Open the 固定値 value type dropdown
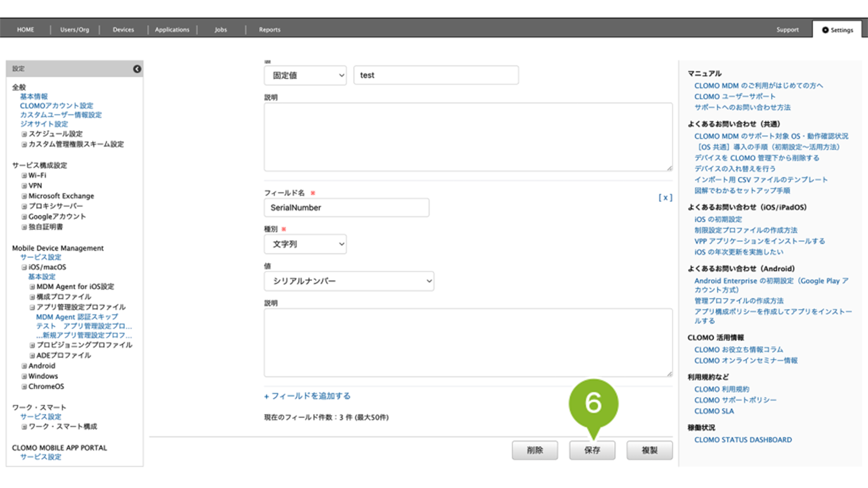Screen dimensions: 868x488 pyautogui.click(x=305, y=76)
